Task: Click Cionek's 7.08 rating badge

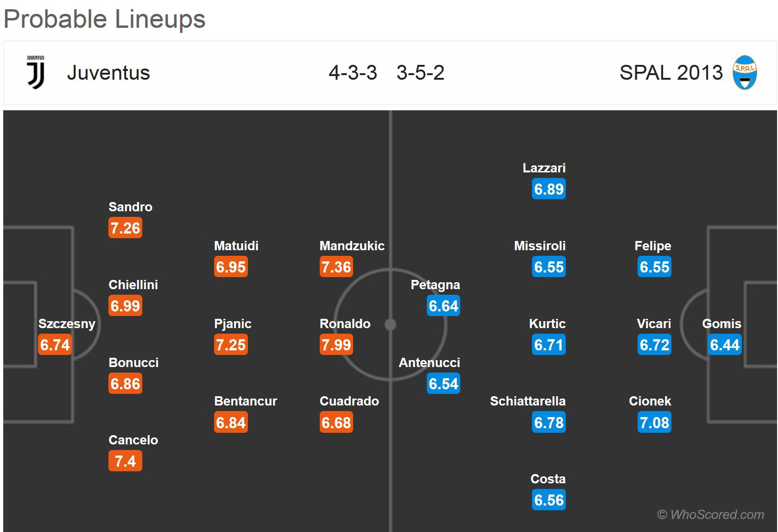Action: coord(654,423)
